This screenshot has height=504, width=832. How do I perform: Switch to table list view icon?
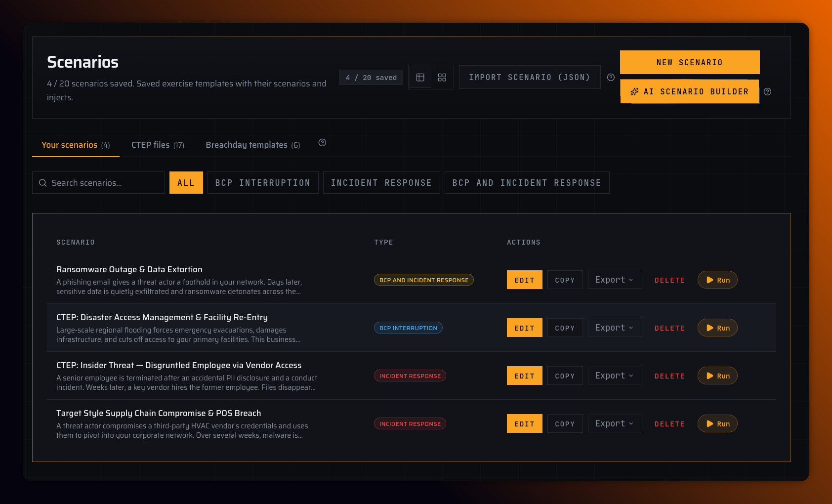pyautogui.click(x=420, y=78)
